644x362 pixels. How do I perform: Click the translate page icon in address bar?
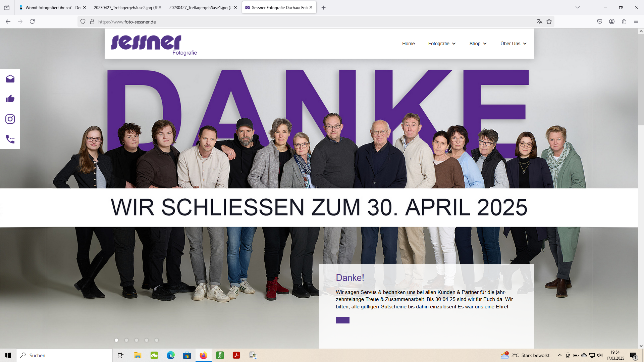tap(539, 21)
